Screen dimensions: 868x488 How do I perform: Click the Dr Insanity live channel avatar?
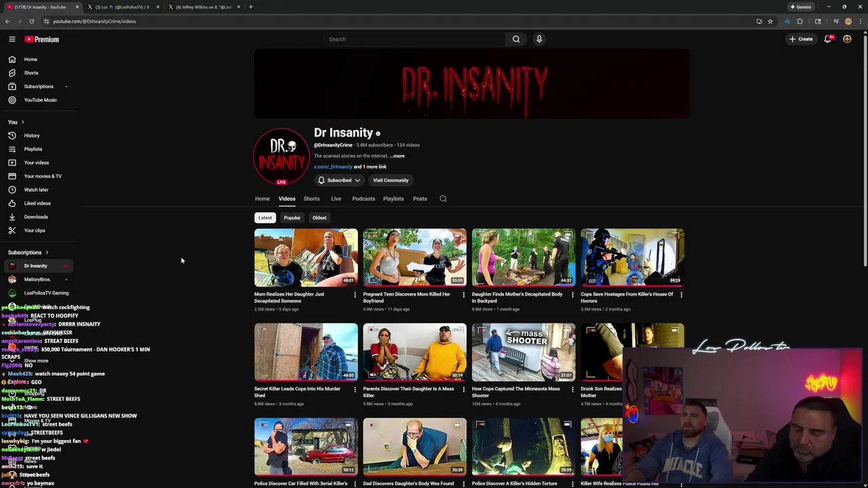pos(281,157)
